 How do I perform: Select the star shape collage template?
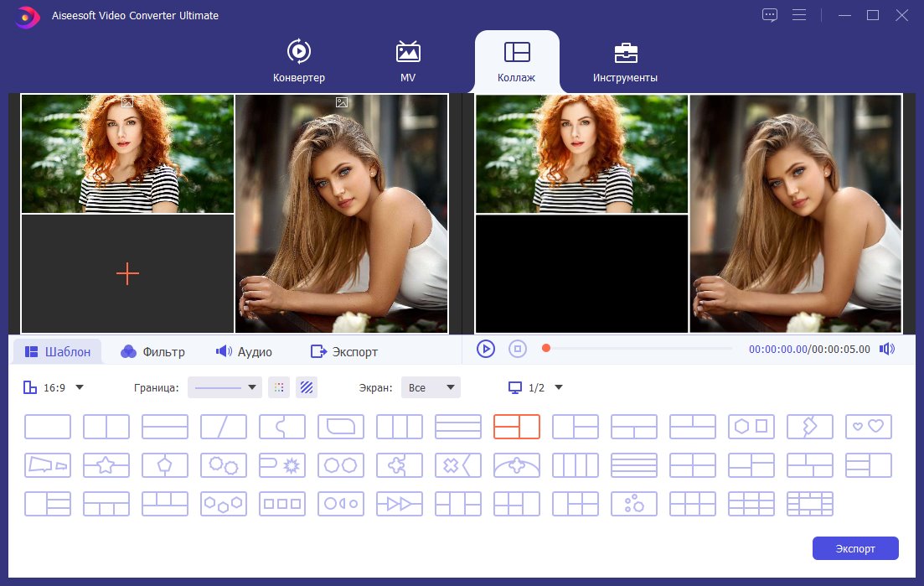(x=106, y=465)
